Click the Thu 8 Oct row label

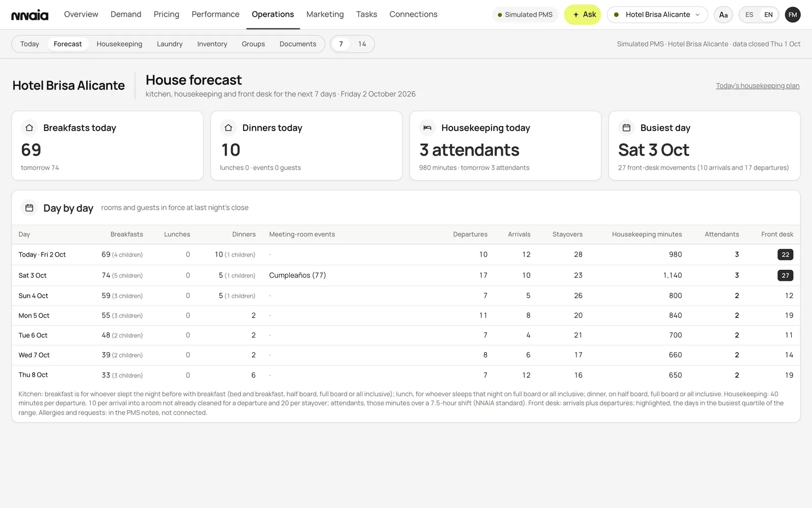click(x=33, y=375)
